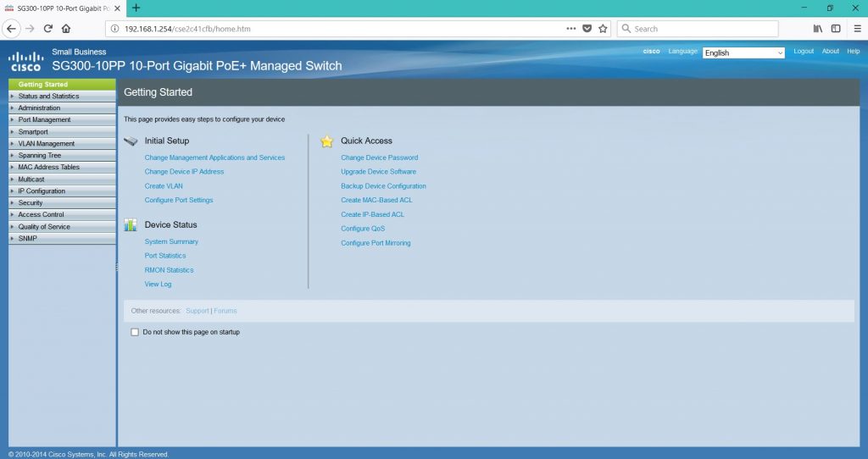868x459 pixels.
Task: Open a new tab with the plus icon
Action: click(136, 8)
